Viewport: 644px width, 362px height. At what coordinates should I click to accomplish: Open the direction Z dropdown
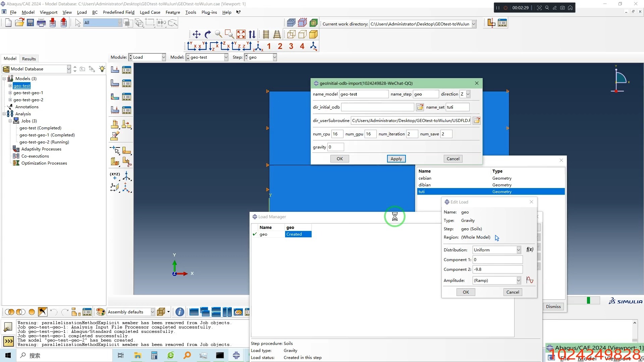coord(468,94)
